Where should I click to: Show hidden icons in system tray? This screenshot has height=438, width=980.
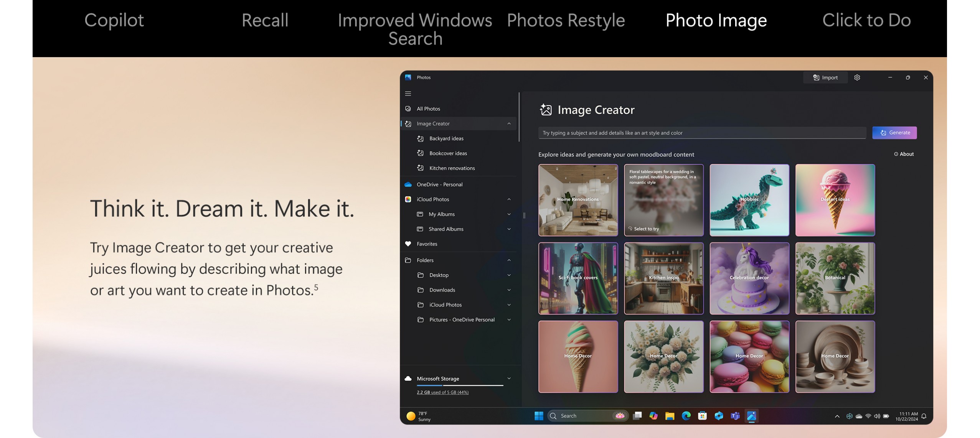pyautogui.click(x=837, y=416)
